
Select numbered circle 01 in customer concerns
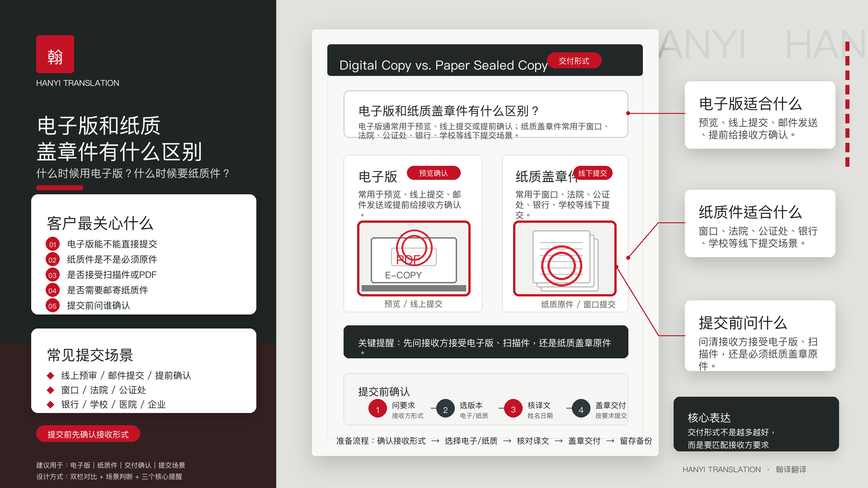[x=52, y=244]
